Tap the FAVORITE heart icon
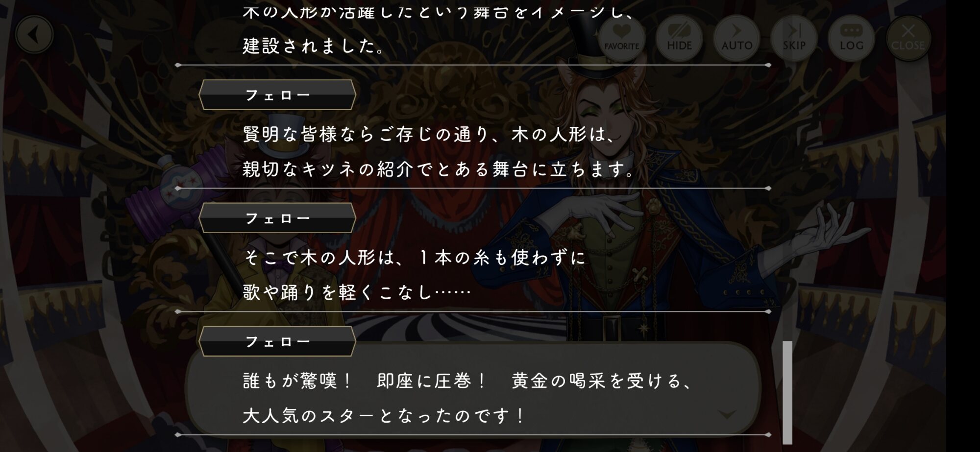 [x=621, y=38]
